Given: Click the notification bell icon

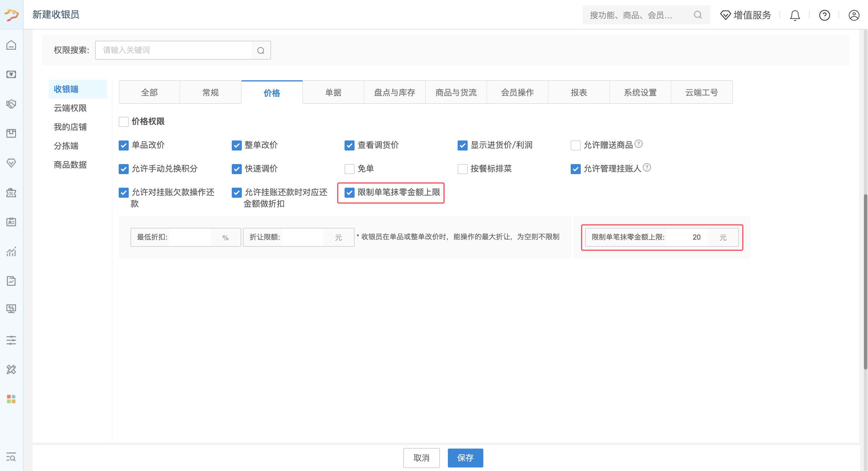Looking at the screenshot, I should (x=795, y=15).
